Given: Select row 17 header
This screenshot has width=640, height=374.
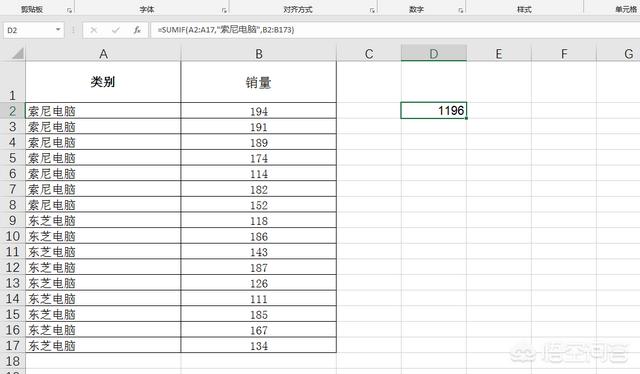Looking at the screenshot, I should 13,345.
